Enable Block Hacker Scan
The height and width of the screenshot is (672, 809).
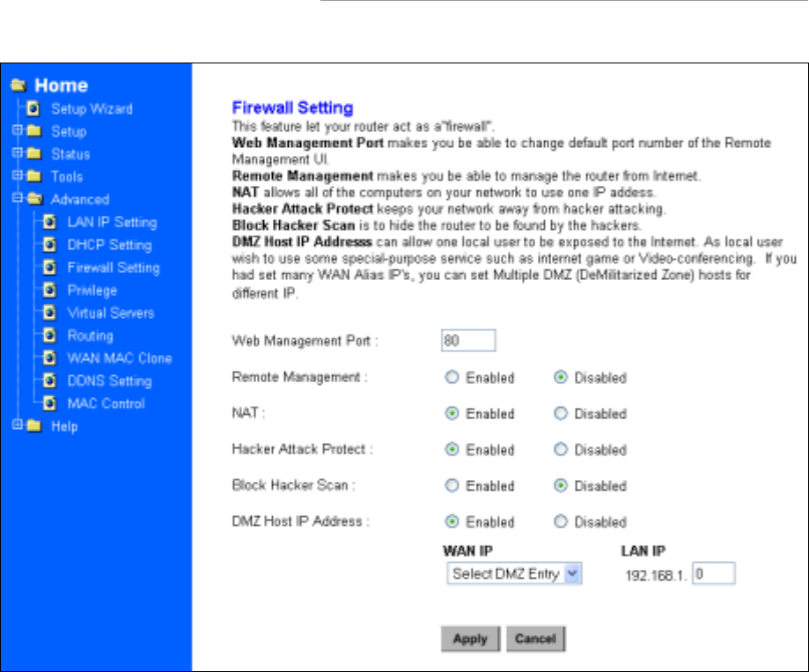click(452, 485)
